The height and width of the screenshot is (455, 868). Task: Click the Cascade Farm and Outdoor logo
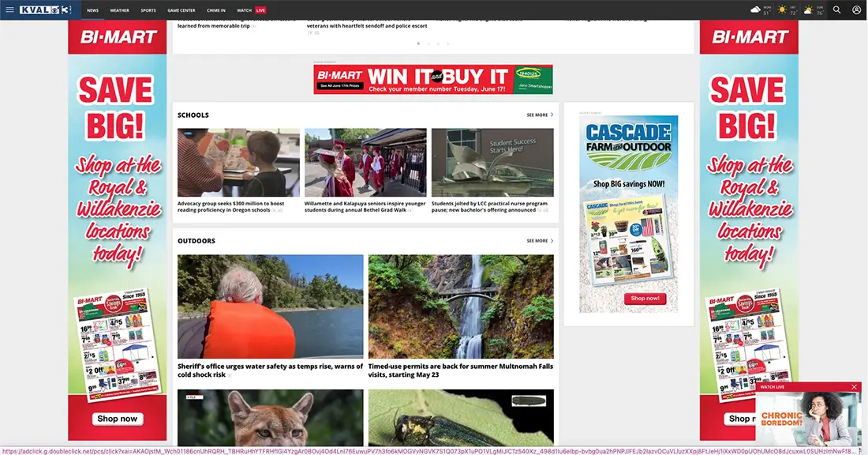click(628, 146)
